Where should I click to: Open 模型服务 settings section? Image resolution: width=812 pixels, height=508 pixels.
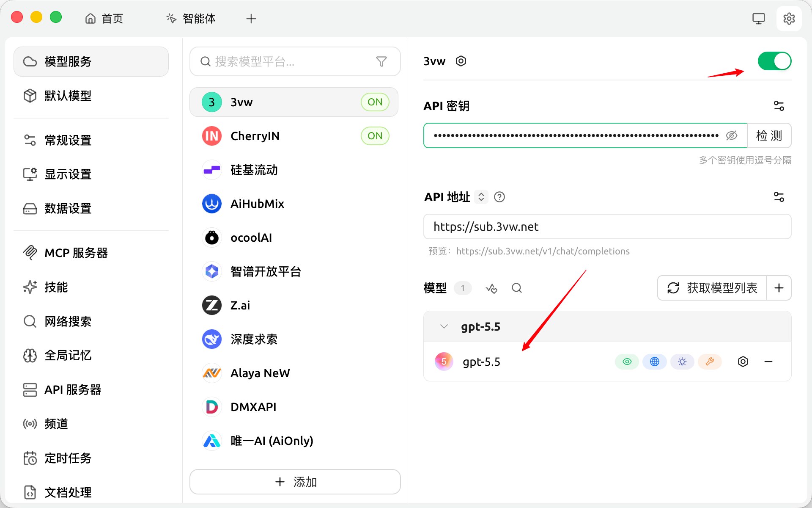pos(91,62)
